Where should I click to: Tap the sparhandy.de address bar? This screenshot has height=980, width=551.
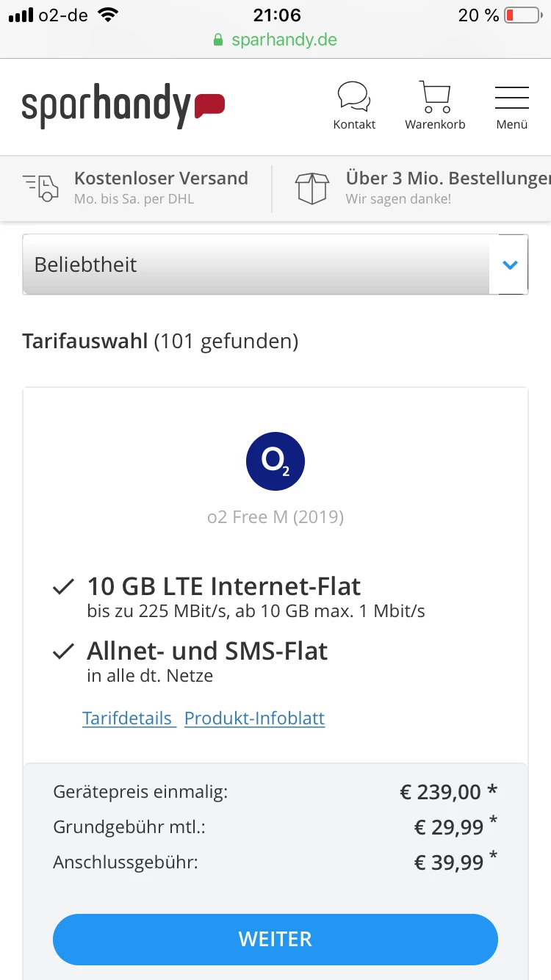tap(284, 40)
